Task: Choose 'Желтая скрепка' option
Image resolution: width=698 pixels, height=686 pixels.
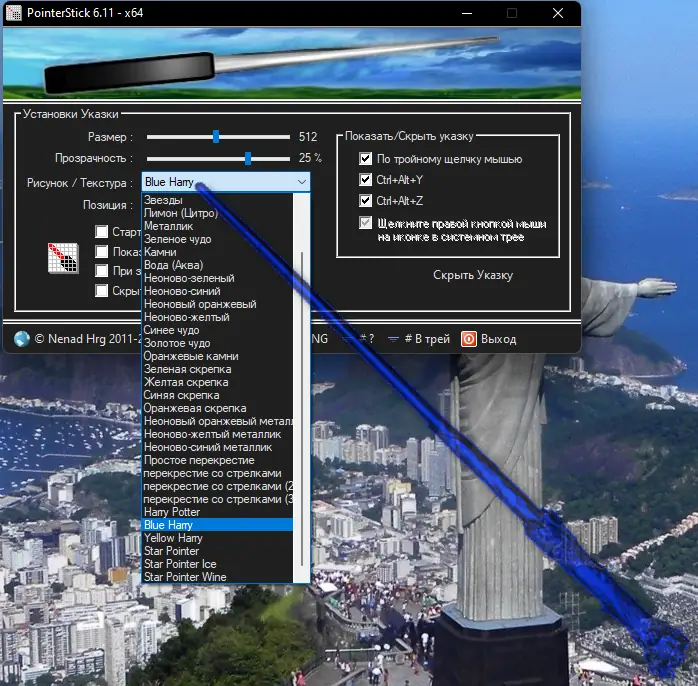Action: [218, 382]
